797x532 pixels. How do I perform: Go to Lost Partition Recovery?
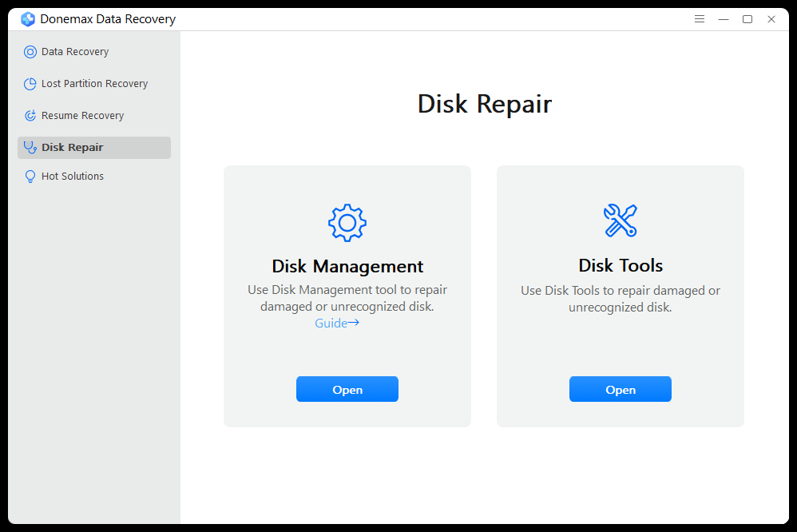click(x=94, y=84)
